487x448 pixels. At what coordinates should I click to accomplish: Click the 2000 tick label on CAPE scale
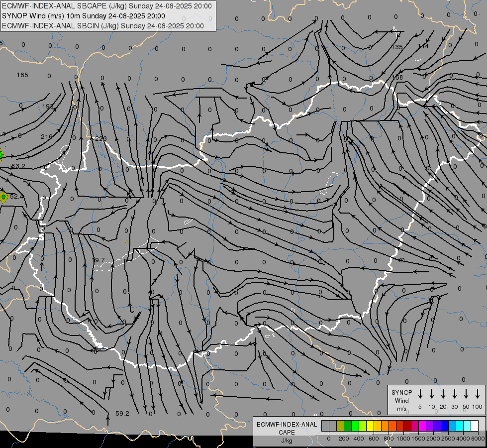(x=433, y=439)
